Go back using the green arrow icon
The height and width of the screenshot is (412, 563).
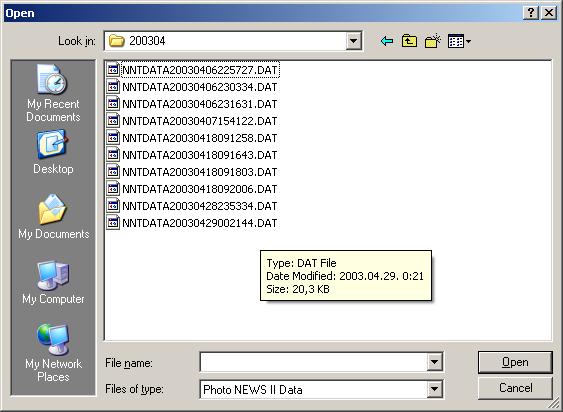(x=387, y=41)
